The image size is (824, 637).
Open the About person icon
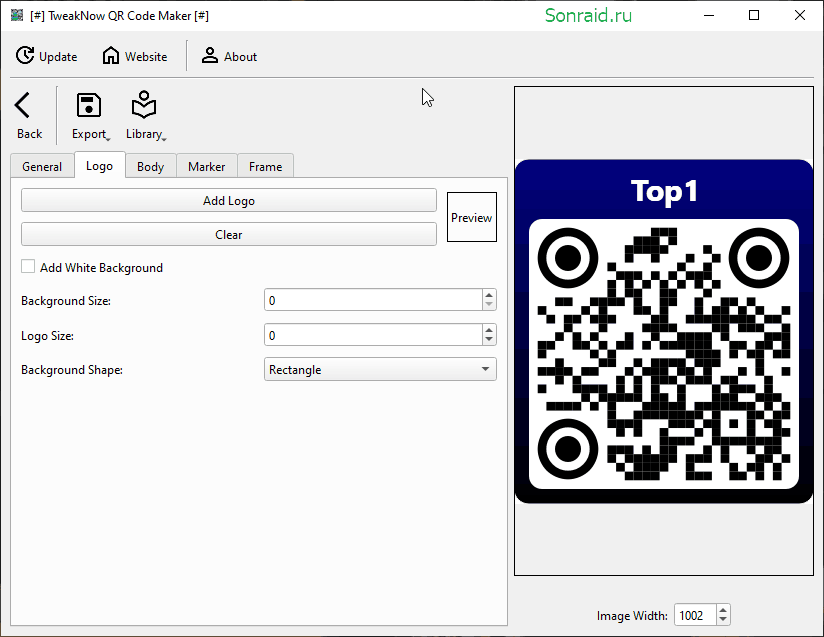coord(210,55)
